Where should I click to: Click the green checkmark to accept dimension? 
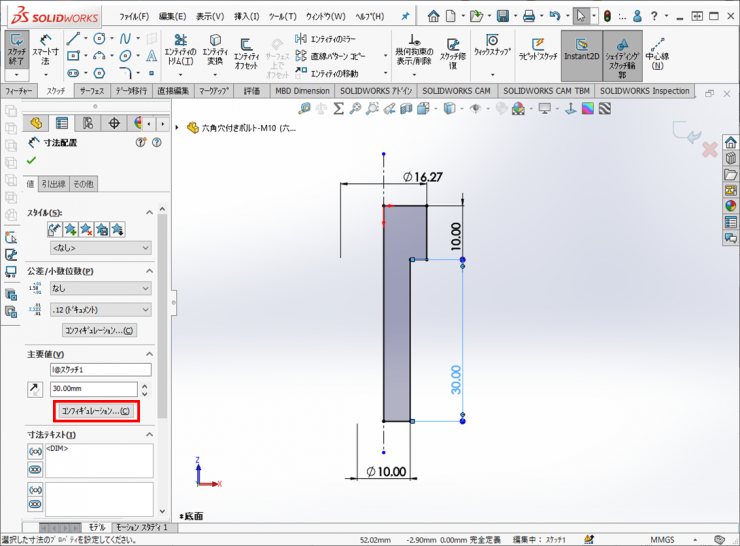[x=32, y=160]
